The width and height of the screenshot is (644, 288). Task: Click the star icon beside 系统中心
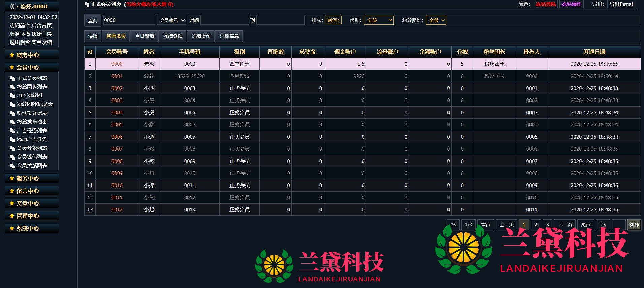[x=12, y=228]
